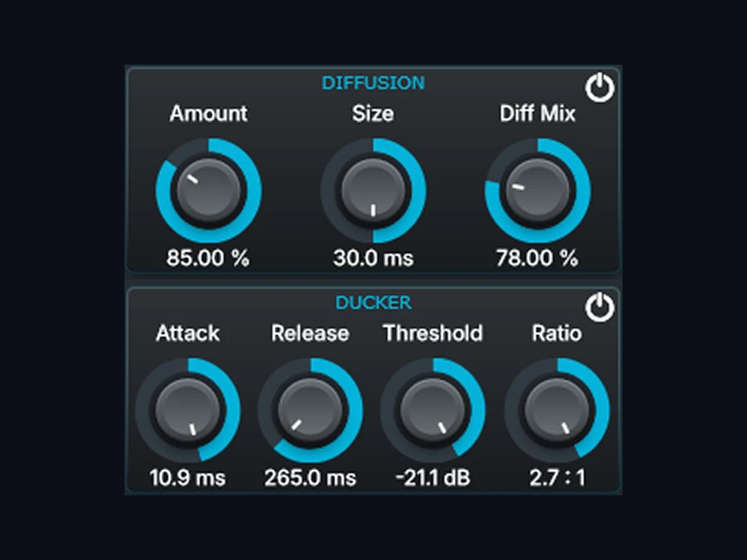Click the Release label
The width and height of the screenshot is (747, 560).
click(310, 334)
